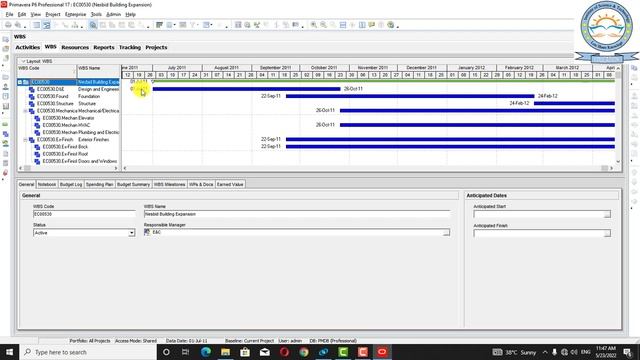Collapse the EC00530 root WBS node
This screenshot has height=360, width=640.
point(20,82)
